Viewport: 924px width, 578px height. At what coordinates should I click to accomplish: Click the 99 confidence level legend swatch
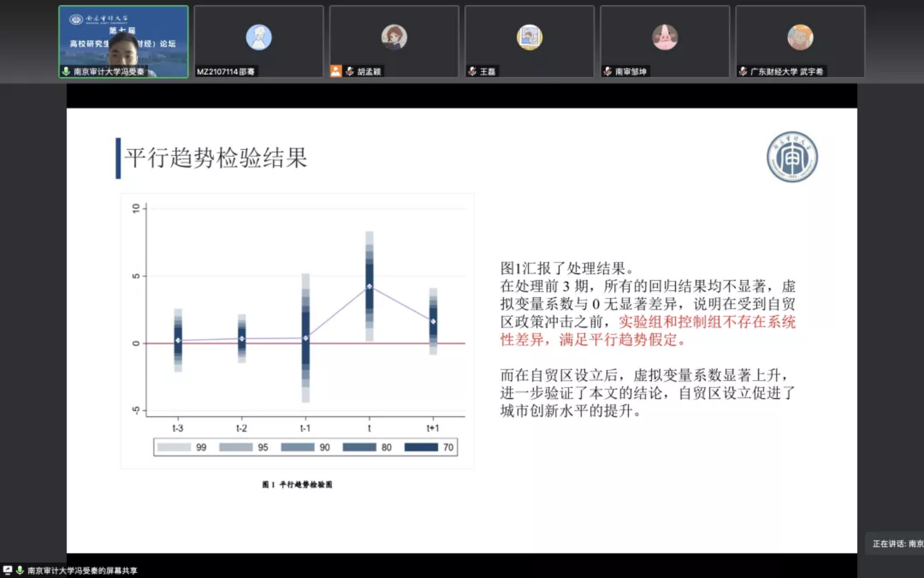tap(174, 447)
